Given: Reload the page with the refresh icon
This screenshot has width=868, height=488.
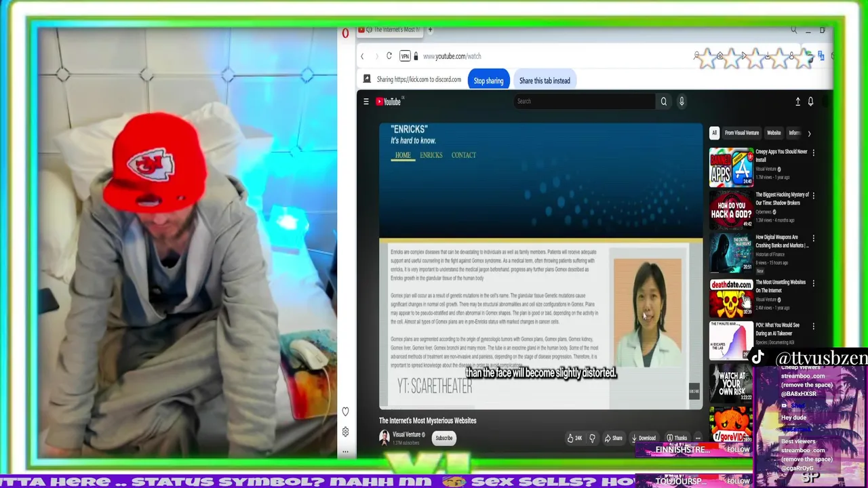Looking at the screenshot, I should (x=389, y=56).
